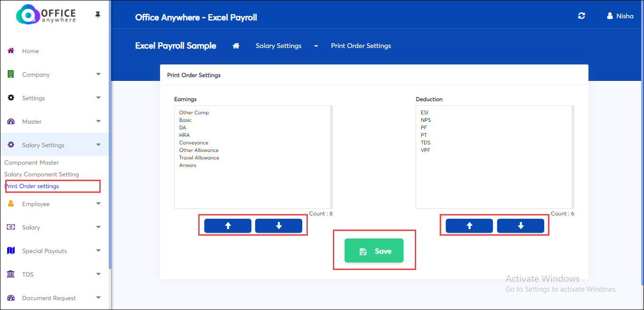The height and width of the screenshot is (310, 644).
Task: Click the Excel Payroll Sample title
Action: pyautogui.click(x=176, y=46)
